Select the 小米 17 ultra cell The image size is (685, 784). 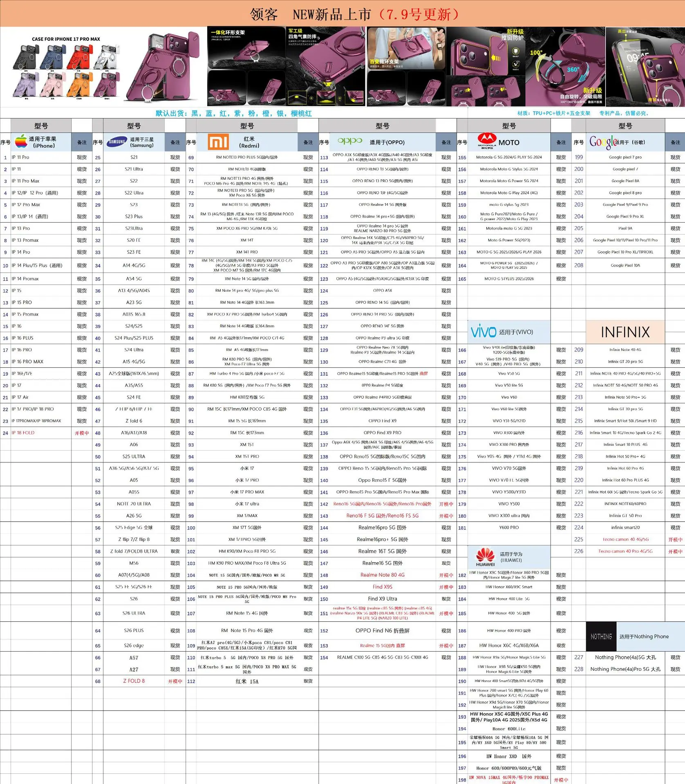click(247, 504)
